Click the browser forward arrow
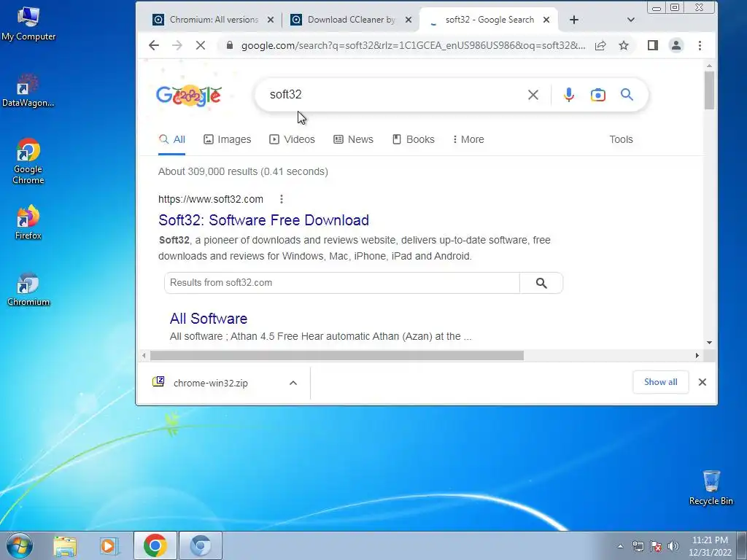This screenshot has width=747, height=560. [177, 46]
